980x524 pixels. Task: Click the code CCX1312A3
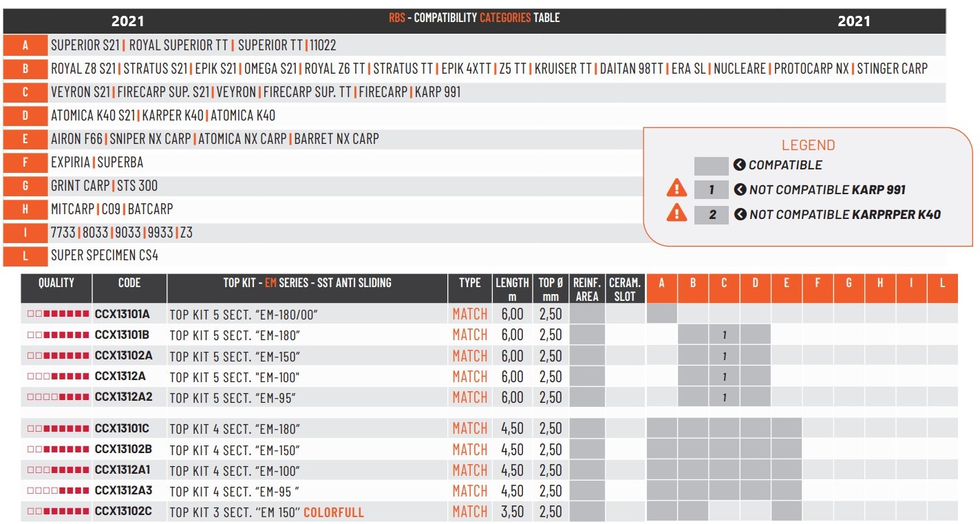tap(123, 491)
